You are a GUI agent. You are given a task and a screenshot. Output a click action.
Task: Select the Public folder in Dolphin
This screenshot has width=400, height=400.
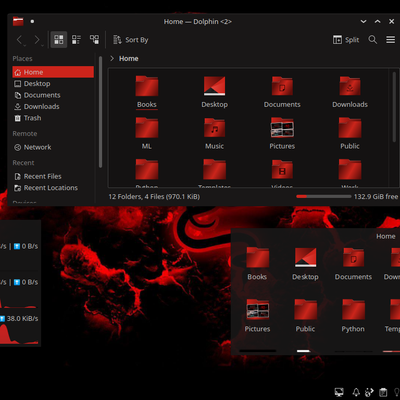pos(350,133)
